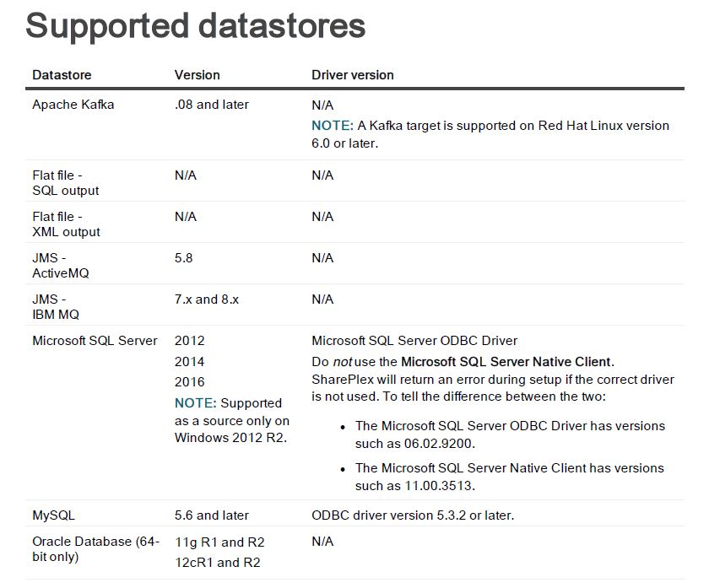Click the Microsoft SQL Server datastore cell
The image size is (709, 588).
click(95, 341)
